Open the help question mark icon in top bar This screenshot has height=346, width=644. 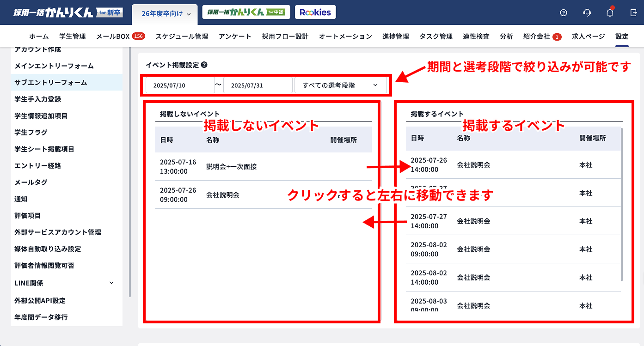(x=563, y=12)
